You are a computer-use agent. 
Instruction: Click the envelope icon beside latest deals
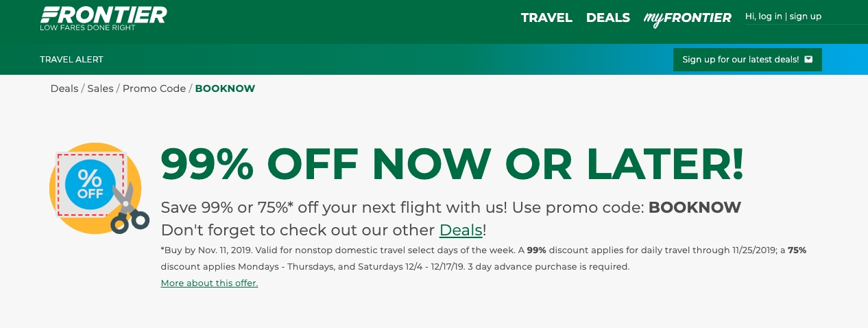(808, 60)
